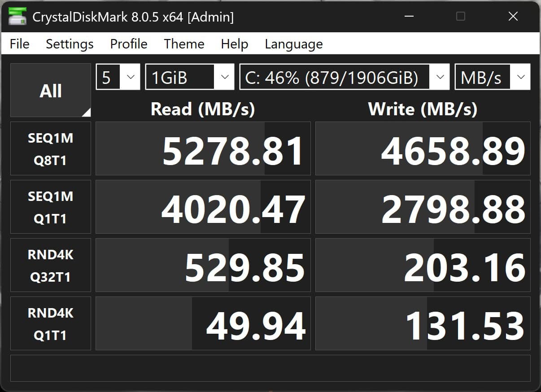Open the Help menu

click(x=234, y=44)
